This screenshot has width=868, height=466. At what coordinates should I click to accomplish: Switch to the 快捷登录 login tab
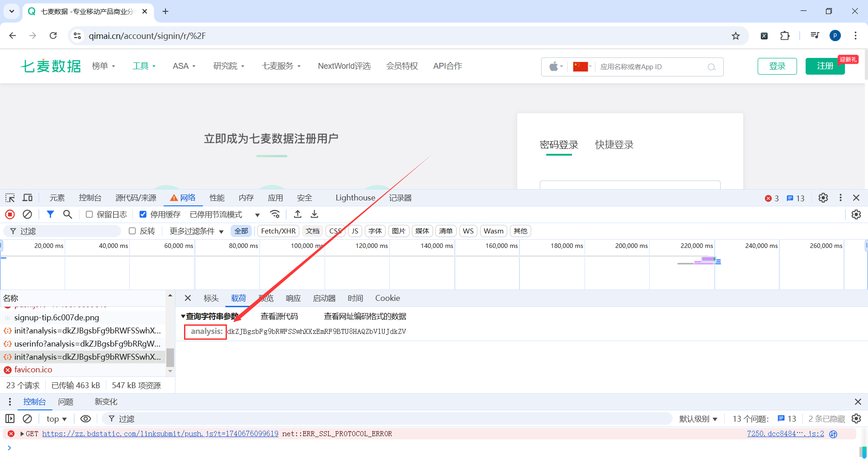coord(614,145)
